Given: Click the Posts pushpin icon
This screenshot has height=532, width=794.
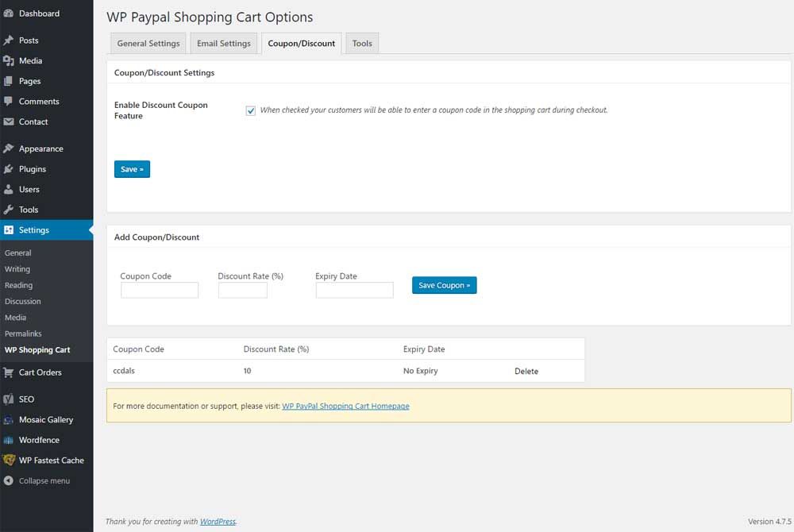Looking at the screenshot, I should pyautogui.click(x=8, y=40).
